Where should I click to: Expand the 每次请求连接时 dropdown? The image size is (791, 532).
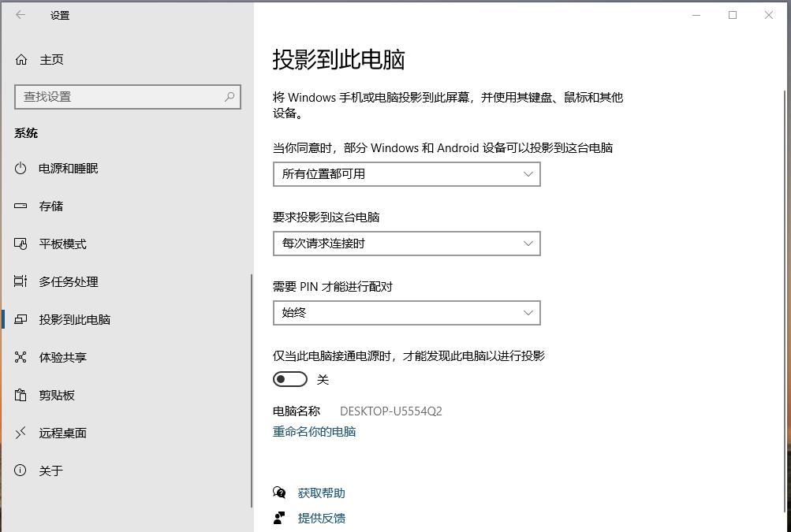click(x=406, y=244)
